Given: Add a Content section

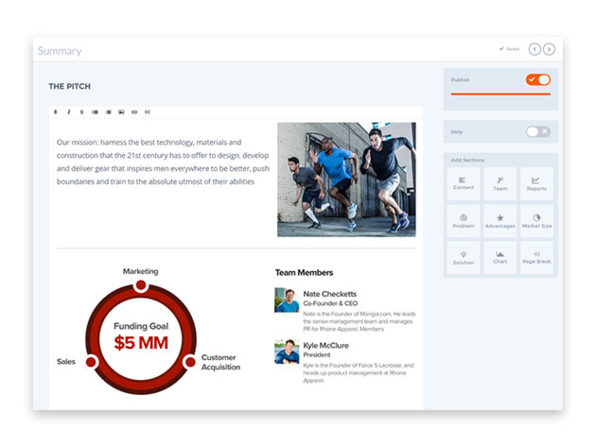Looking at the screenshot, I should [x=463, y=184].
